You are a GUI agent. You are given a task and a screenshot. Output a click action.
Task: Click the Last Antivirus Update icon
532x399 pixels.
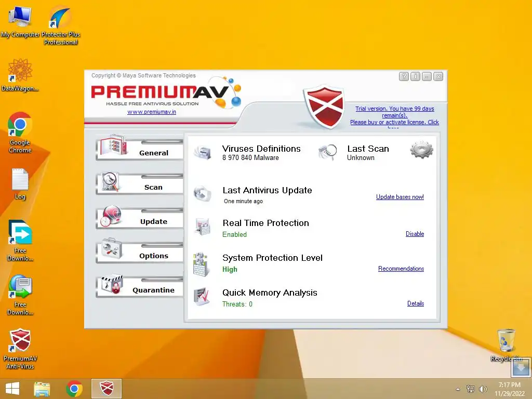[203, 194]
